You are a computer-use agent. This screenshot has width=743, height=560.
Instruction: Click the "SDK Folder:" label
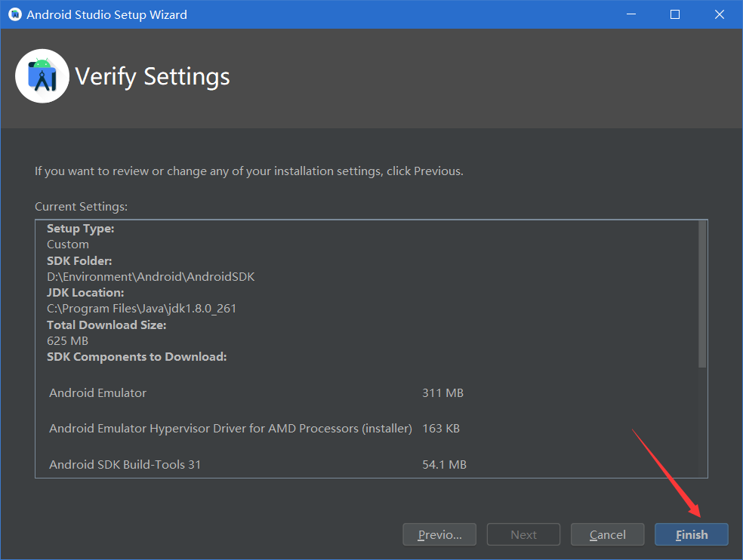pos(79,260)
